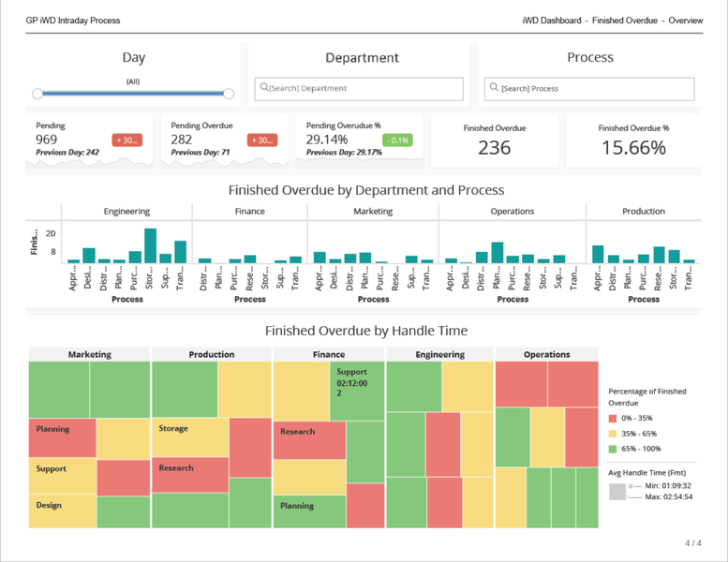Image resolution: width=728 pixels, height=562 pixels.
Task: Click the red badge on Pending Overdue card
Action: tap(261, 140)
